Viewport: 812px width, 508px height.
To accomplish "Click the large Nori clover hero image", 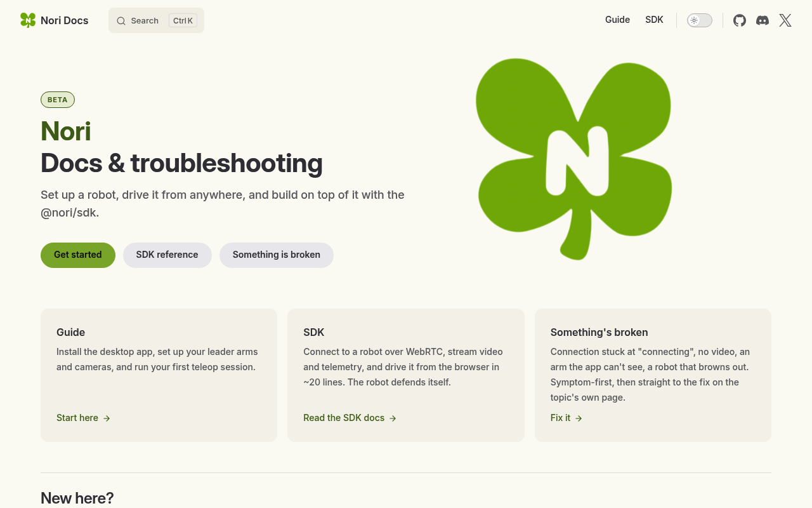I will (574, 159).
